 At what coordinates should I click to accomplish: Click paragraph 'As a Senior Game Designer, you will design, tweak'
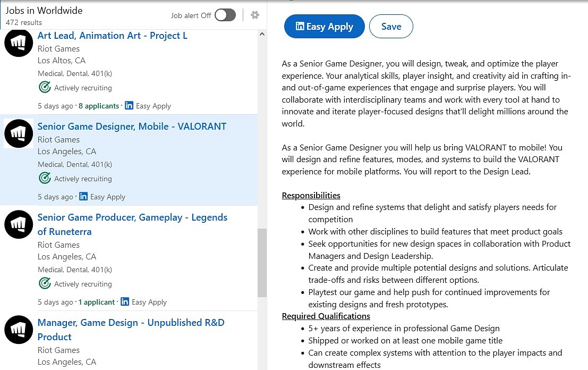[427, 94]
